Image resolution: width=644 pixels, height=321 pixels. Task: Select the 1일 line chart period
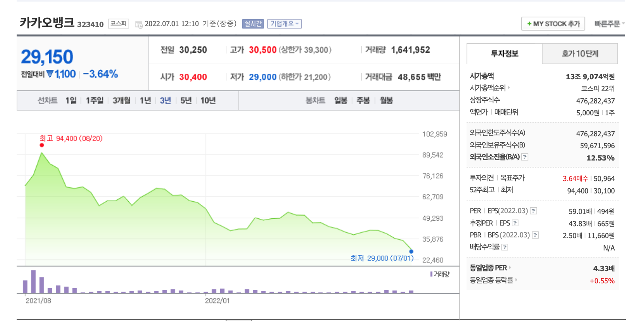[71, 101]
